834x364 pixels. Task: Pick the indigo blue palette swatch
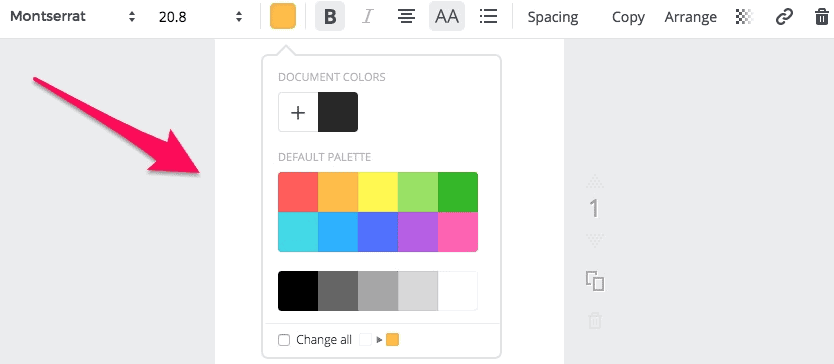coord(378,232)
